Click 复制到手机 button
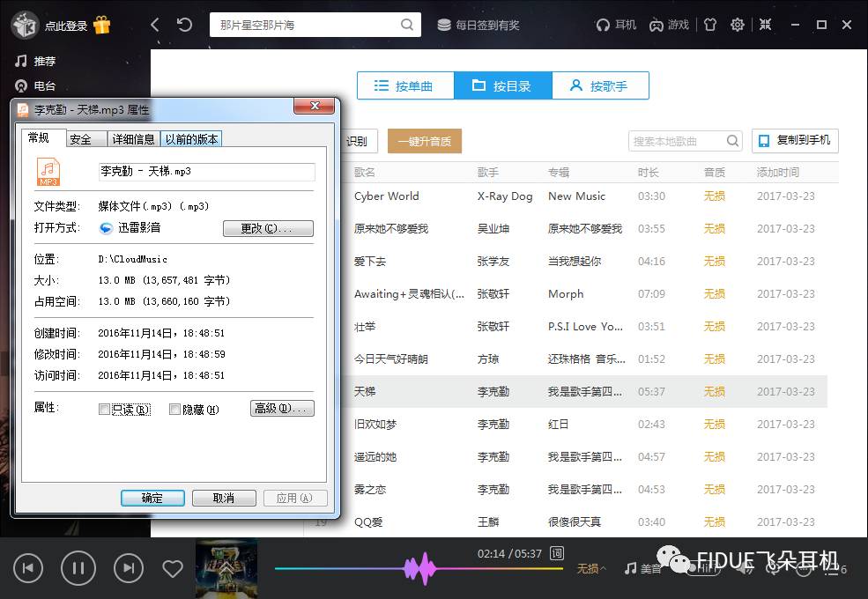 (795, 141)
